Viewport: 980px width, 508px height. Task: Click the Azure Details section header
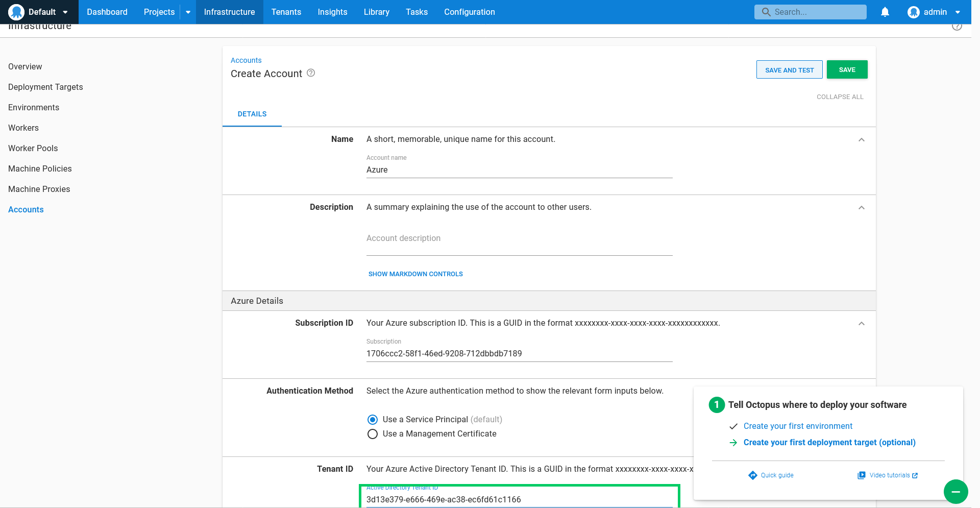coord(549,301)
